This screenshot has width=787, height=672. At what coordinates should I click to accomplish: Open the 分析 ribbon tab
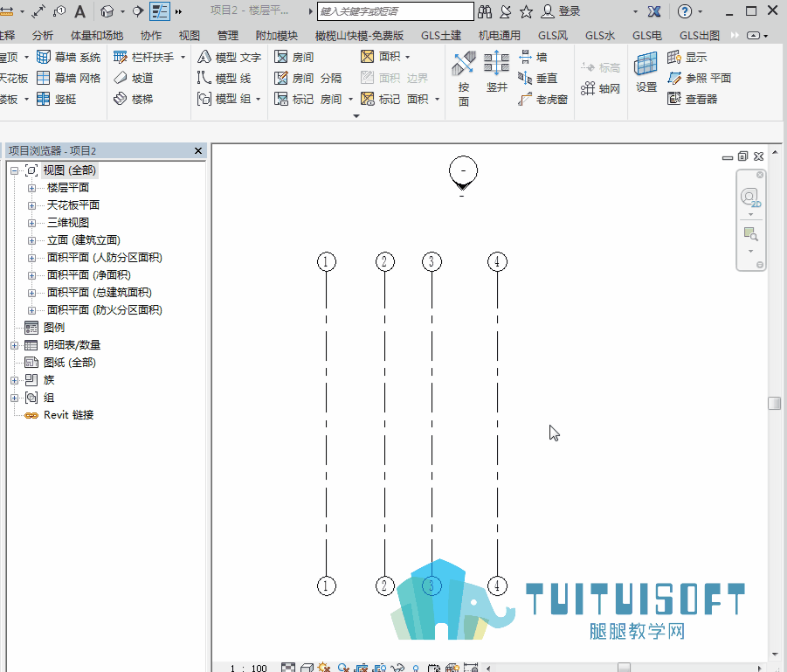(42, 35)
